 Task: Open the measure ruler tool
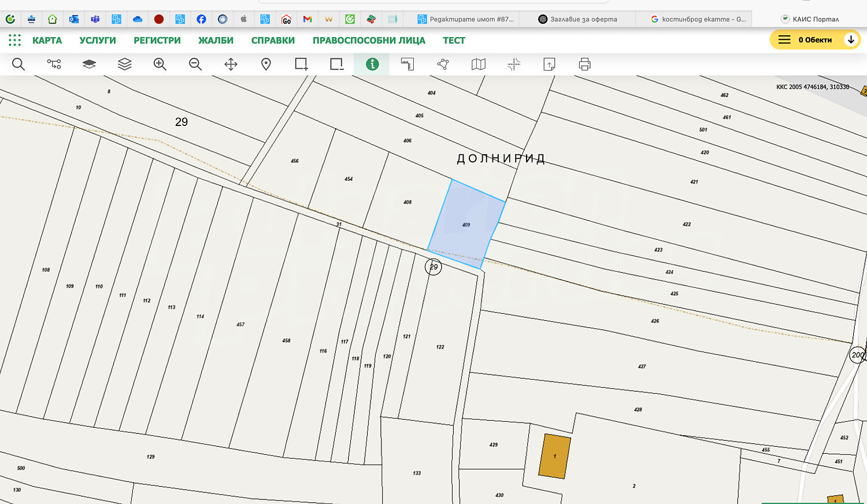pyautogui.click(x=407, y=64)
